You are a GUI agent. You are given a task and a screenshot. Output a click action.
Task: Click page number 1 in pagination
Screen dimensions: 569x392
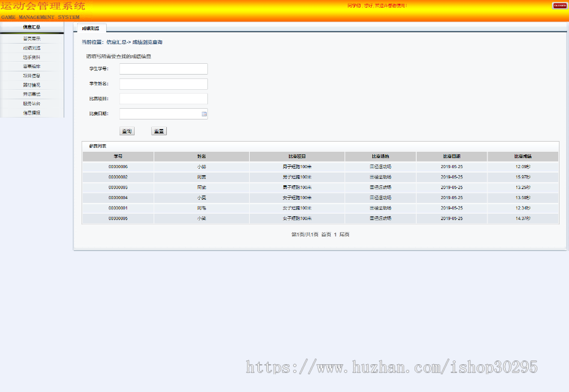pos(336,234)
